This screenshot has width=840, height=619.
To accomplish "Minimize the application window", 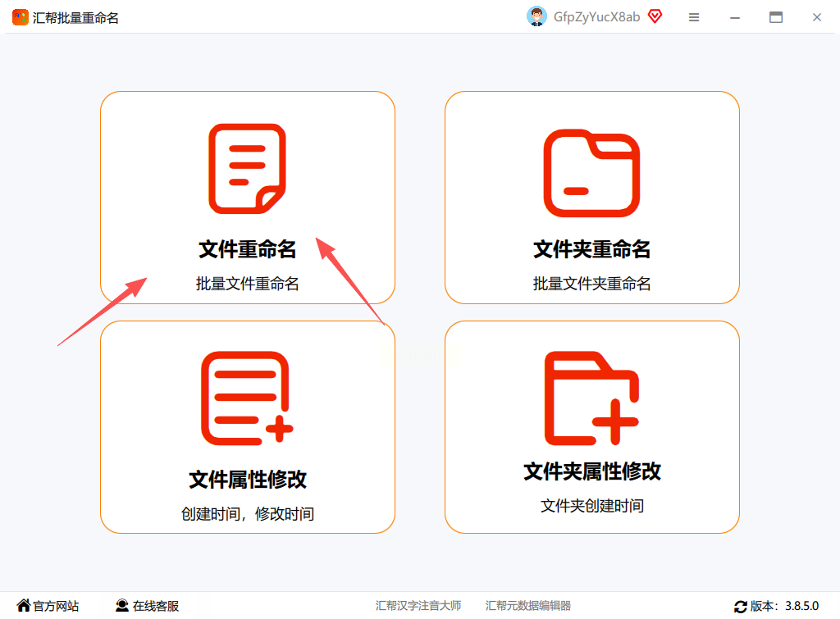I will coord(734,18).
